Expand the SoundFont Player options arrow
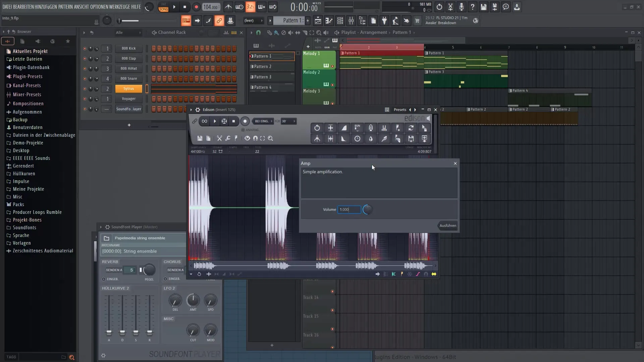This screenshot has width=644, height=362. click(x=101, y=227)
